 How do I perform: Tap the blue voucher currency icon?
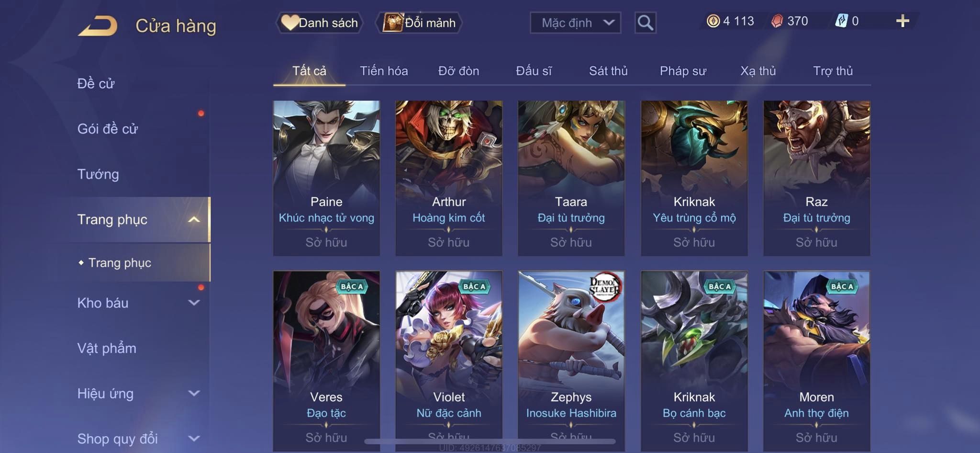(x=841, y=21)
